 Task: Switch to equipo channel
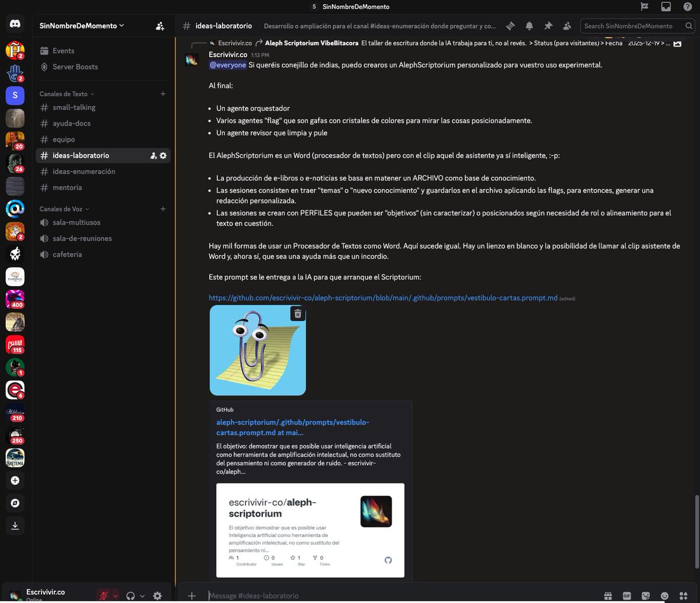pos(103,139)
